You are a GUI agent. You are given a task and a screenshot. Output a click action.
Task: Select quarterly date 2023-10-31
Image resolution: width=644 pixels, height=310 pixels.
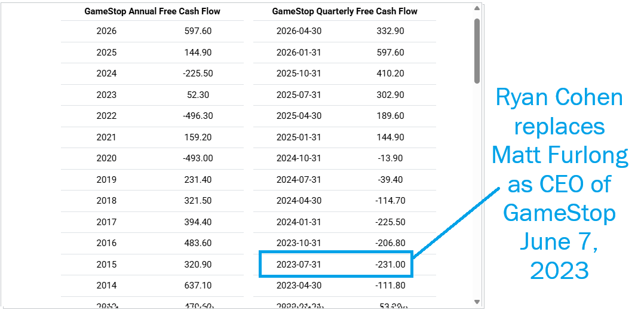299,243
